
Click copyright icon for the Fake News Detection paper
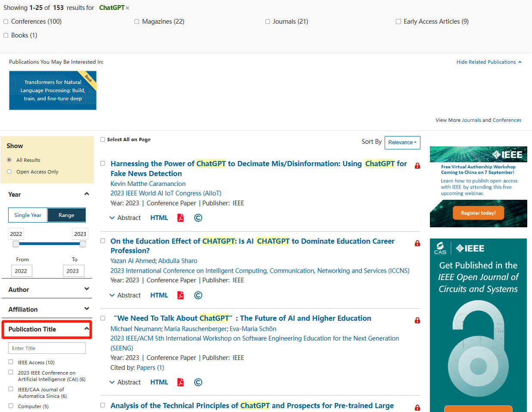(x=198, y=218)
